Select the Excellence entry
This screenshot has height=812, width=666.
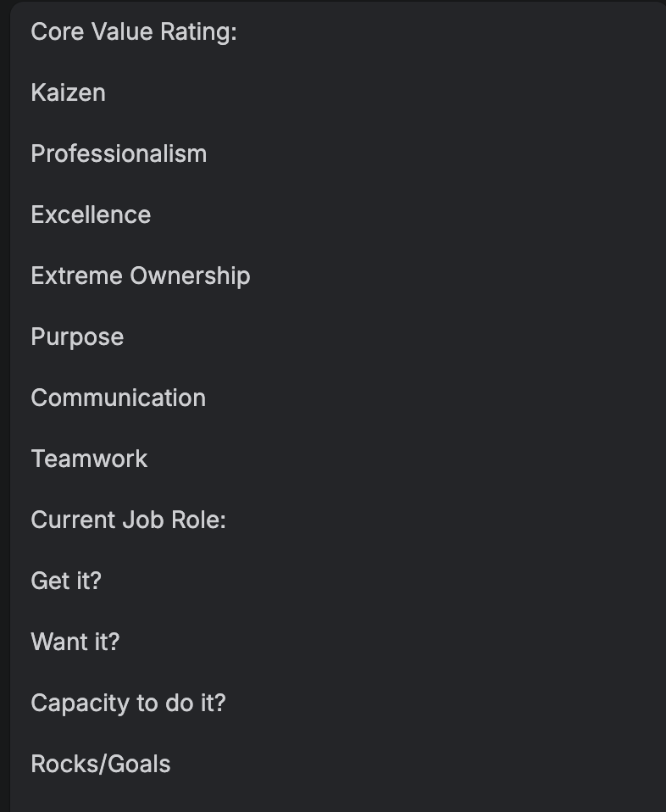[92, 215]
